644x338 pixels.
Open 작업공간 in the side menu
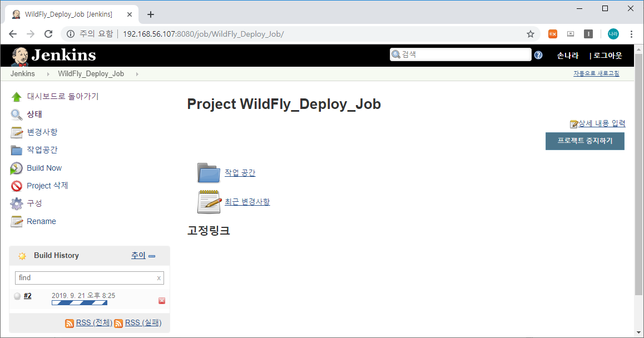coord(42,150)
